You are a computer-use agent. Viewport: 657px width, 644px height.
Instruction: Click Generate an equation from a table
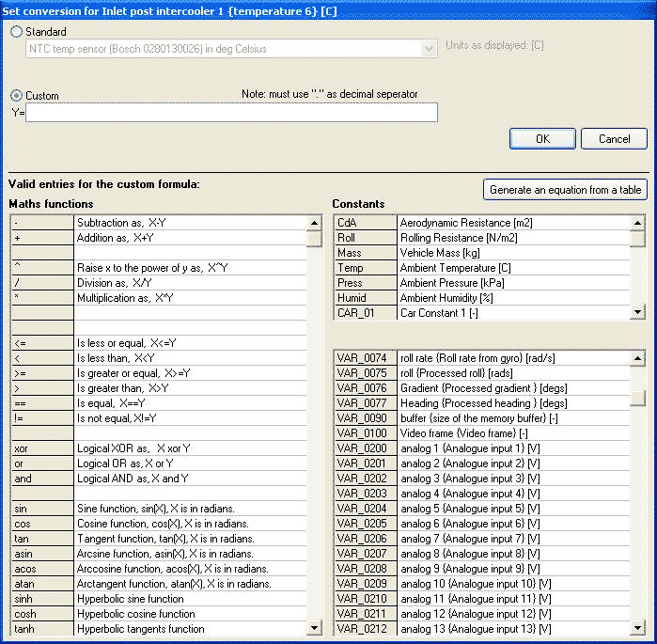coord(565,190)
